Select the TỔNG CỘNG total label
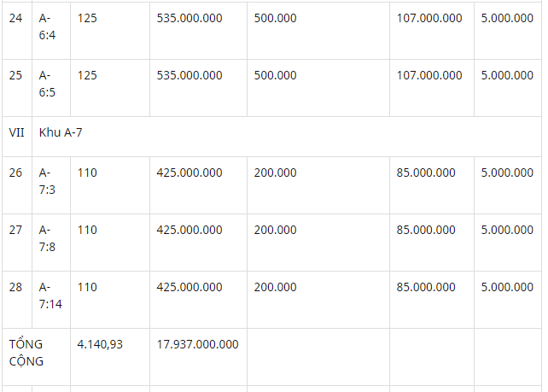This screenshot has height=392, width=548. (x=26, y=353)
